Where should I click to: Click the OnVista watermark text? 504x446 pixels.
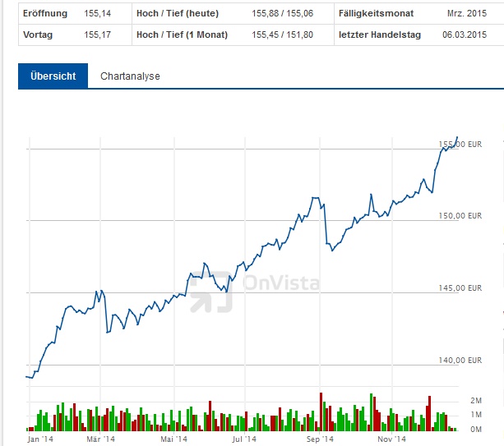click(280, 283)
